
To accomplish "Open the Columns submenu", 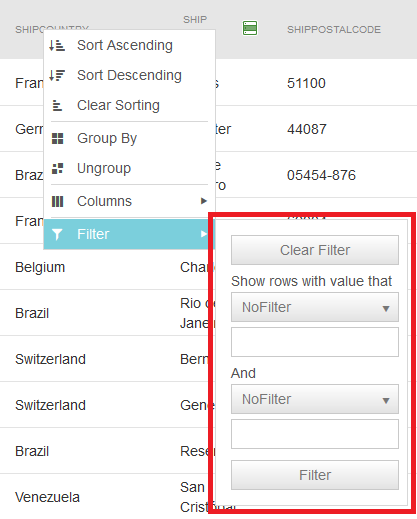I will 129,201.
